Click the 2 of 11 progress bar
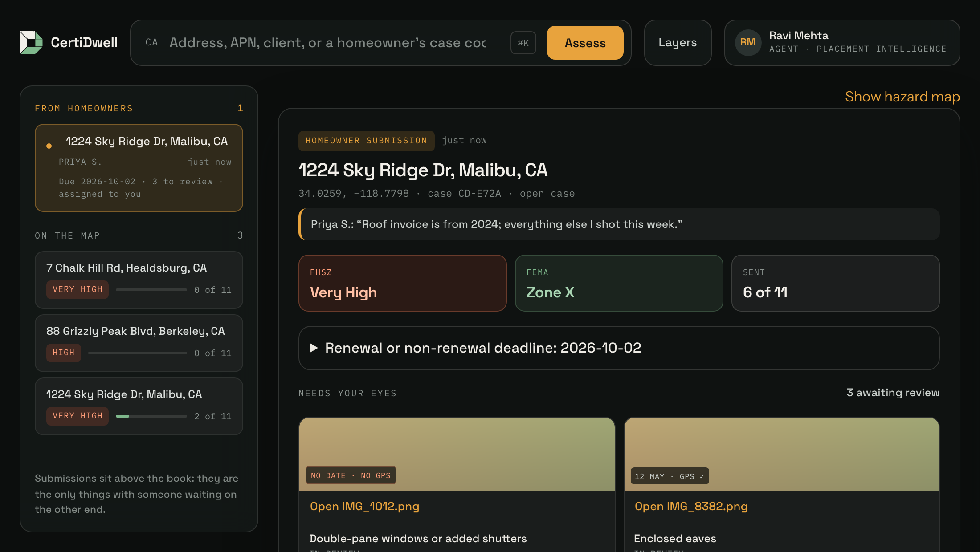This screenshot has height=552, width=980. 151,416
